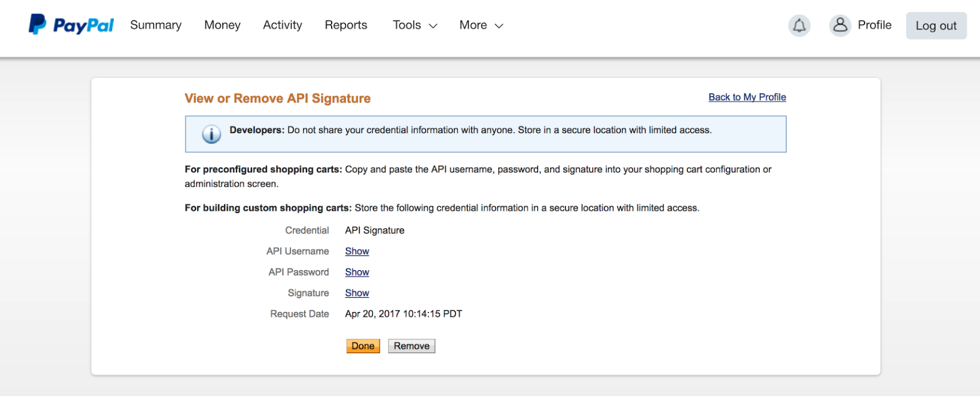Open the notifications bell

pos(799,26)
